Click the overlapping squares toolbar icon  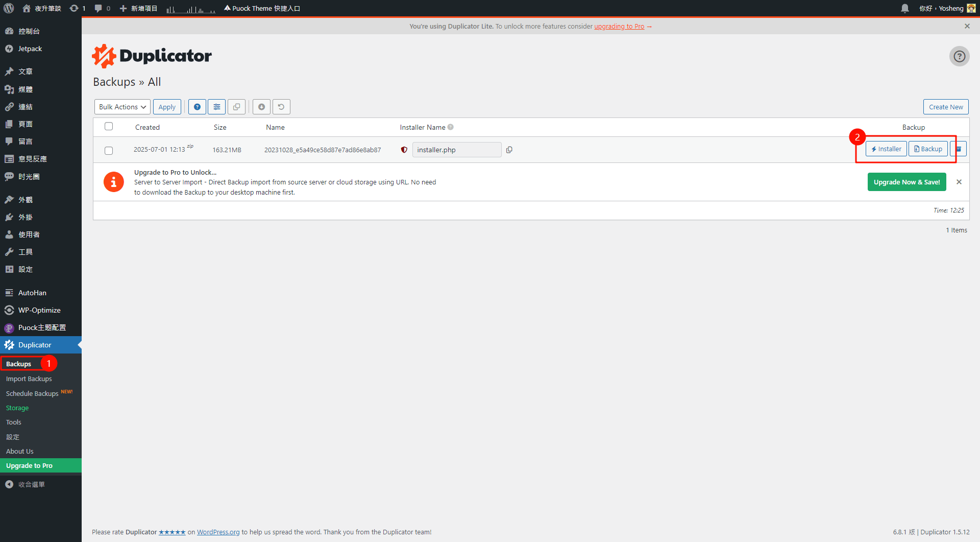[237, 107]
